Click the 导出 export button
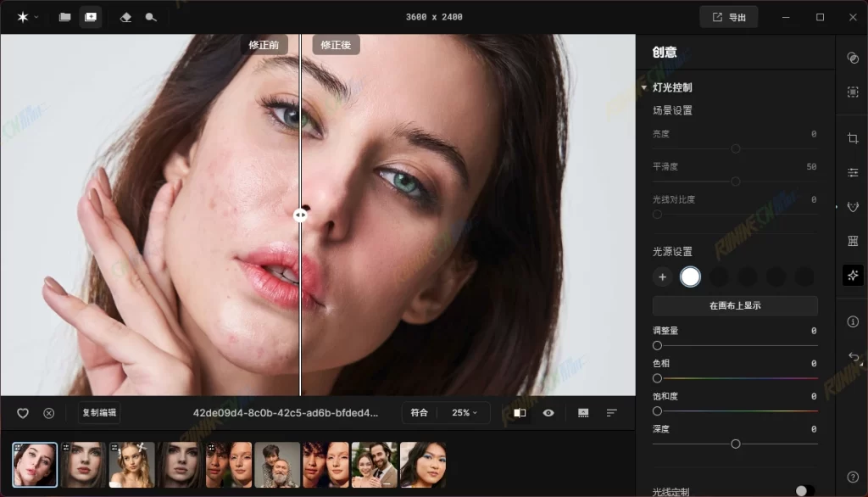868x497 pixels. tap(728, 17)
